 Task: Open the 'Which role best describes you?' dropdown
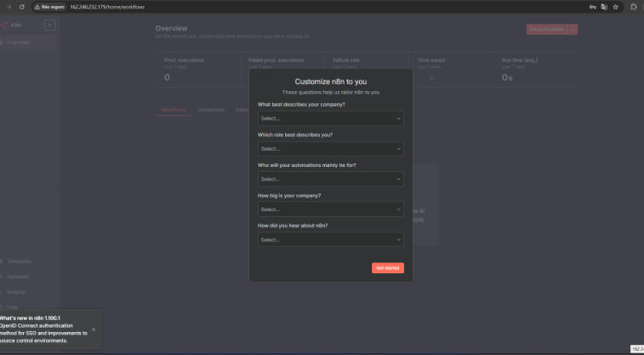click(331, 149)
